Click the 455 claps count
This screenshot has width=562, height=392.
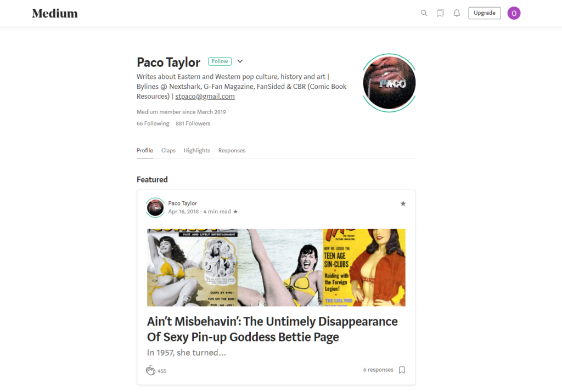point(162,371)
